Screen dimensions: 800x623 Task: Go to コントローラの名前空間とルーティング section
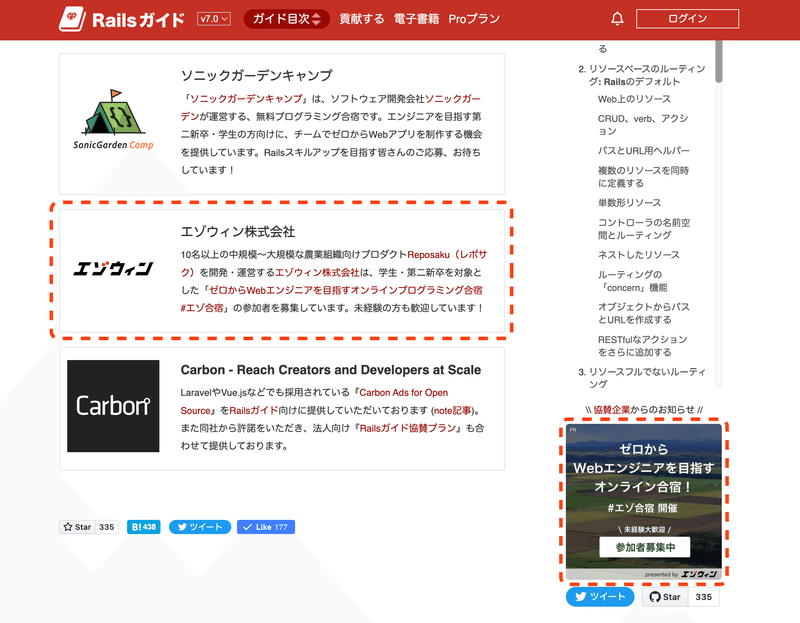tap(644, 229)
